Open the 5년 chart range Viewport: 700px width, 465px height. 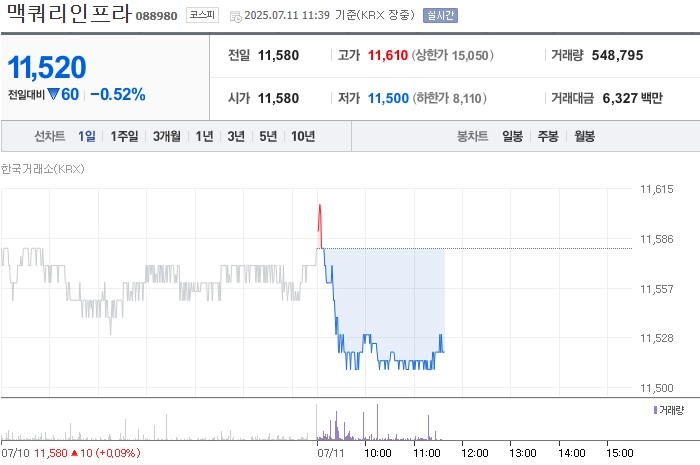click(x=268, y=136)
